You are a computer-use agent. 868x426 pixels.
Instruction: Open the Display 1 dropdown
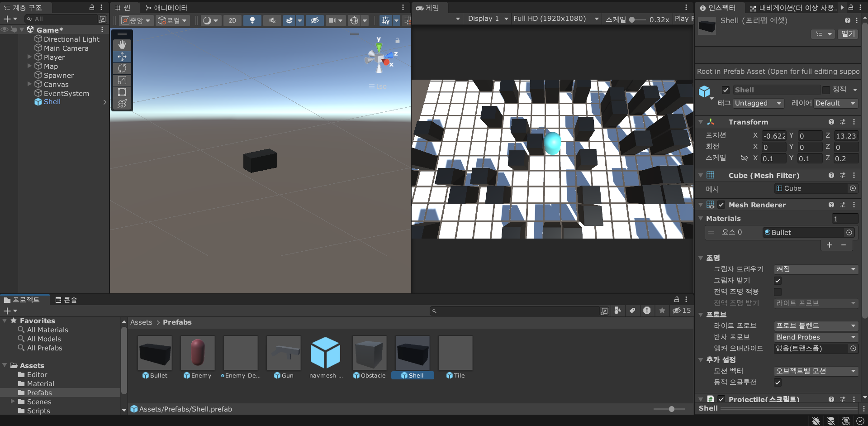tap(488, 19)
